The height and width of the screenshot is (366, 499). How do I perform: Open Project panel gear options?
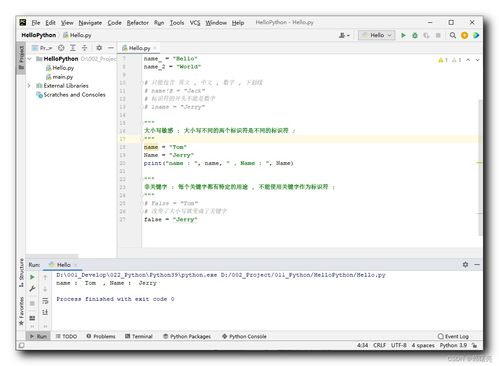[99, 48]
